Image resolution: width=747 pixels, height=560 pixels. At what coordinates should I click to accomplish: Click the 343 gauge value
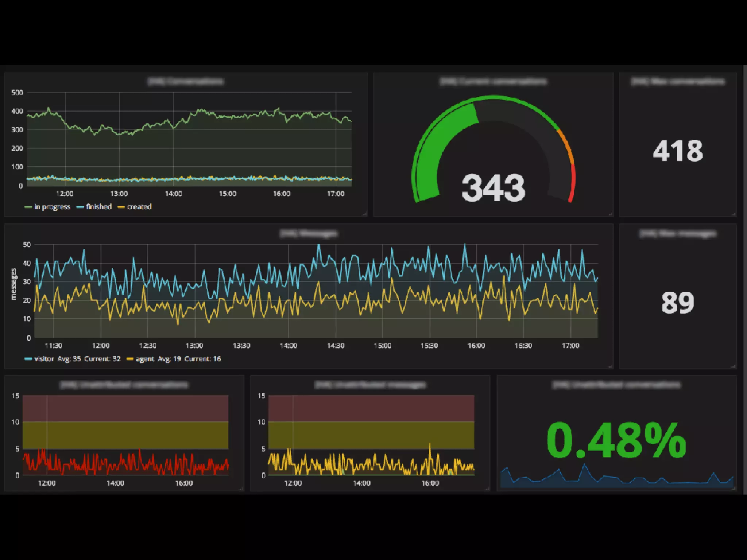click(x=493, y=188)
